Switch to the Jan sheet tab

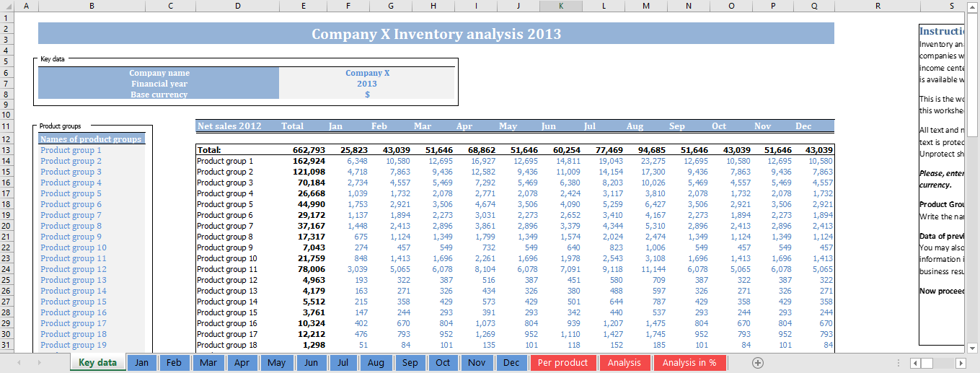click(141, 363)
